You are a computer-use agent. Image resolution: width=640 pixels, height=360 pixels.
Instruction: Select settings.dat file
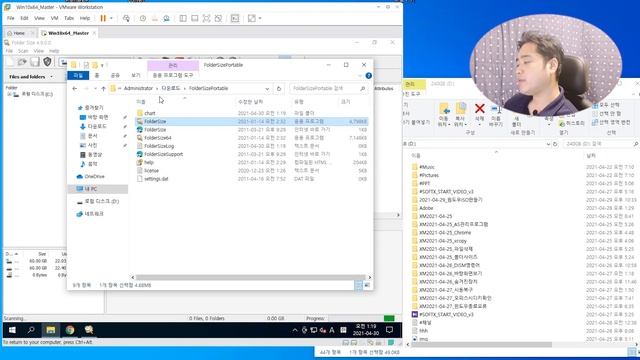tap(156, 179)
